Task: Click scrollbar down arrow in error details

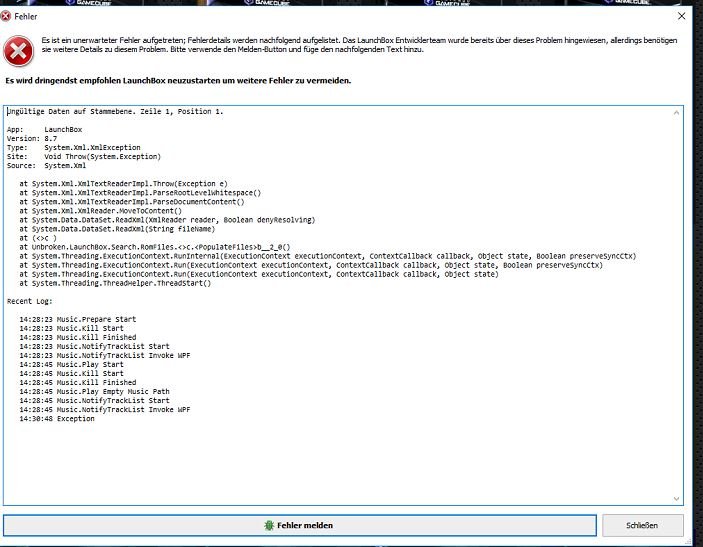Action: pyautogui.click(x=676, y=499)
